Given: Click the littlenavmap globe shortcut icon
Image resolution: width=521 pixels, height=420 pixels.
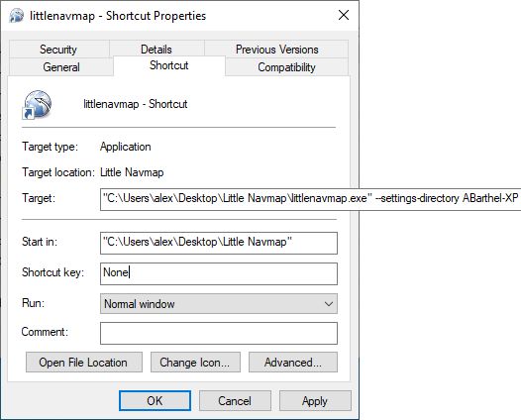Looking at the screenshot, I should 37,105.
